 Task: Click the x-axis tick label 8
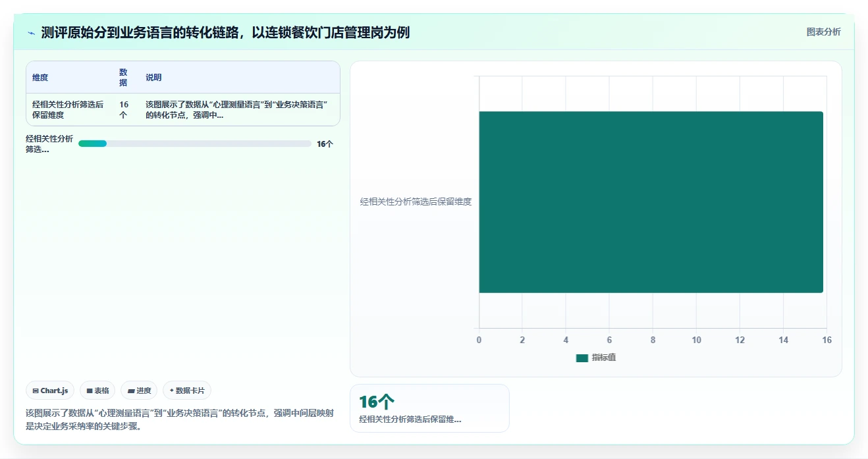[653, 340]
